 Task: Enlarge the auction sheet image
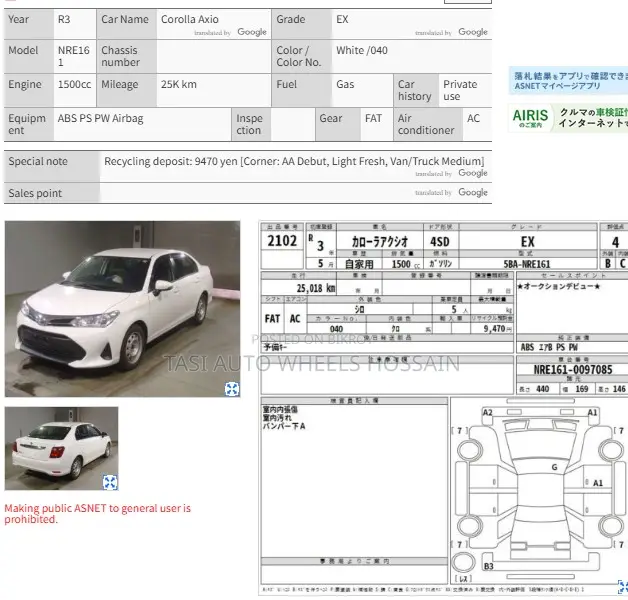tap(624, 586)
